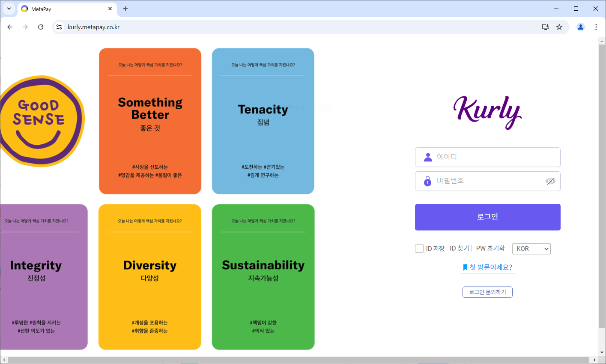Click the scroll right arrow

click(595, 360)
